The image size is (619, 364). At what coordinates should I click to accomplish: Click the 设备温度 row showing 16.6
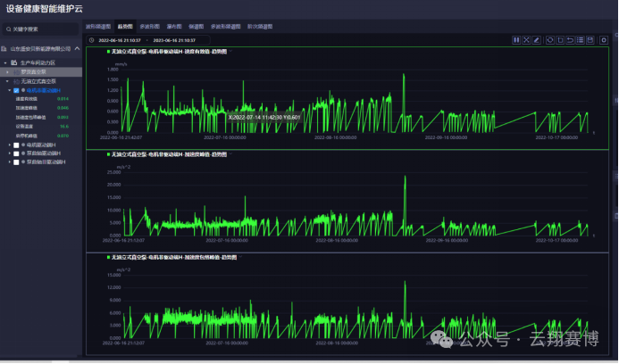(x=42, y=127)
